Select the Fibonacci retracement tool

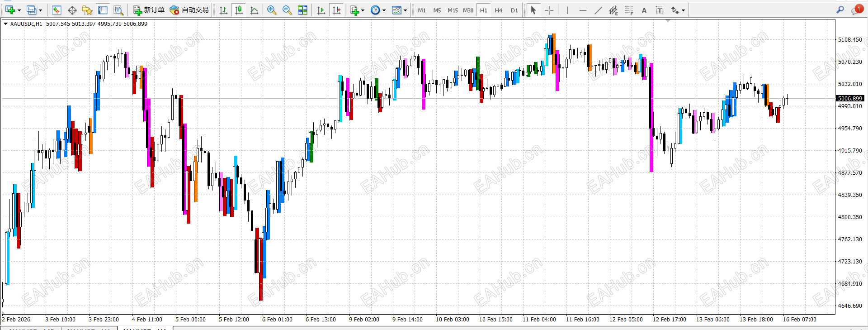629,10
